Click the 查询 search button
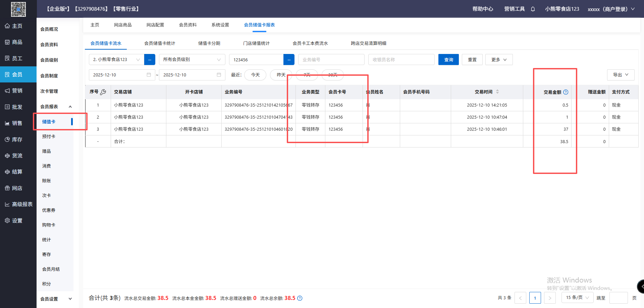 [448, 60]
